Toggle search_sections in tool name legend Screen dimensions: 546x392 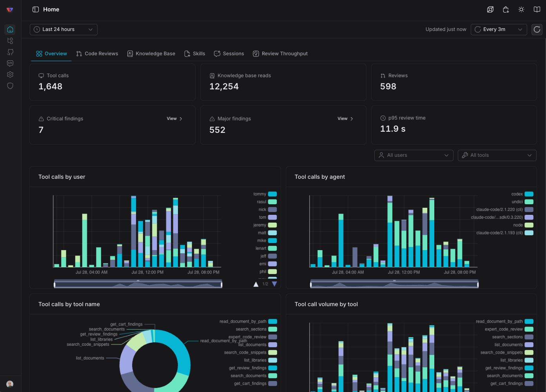click(x=256, y=329)
